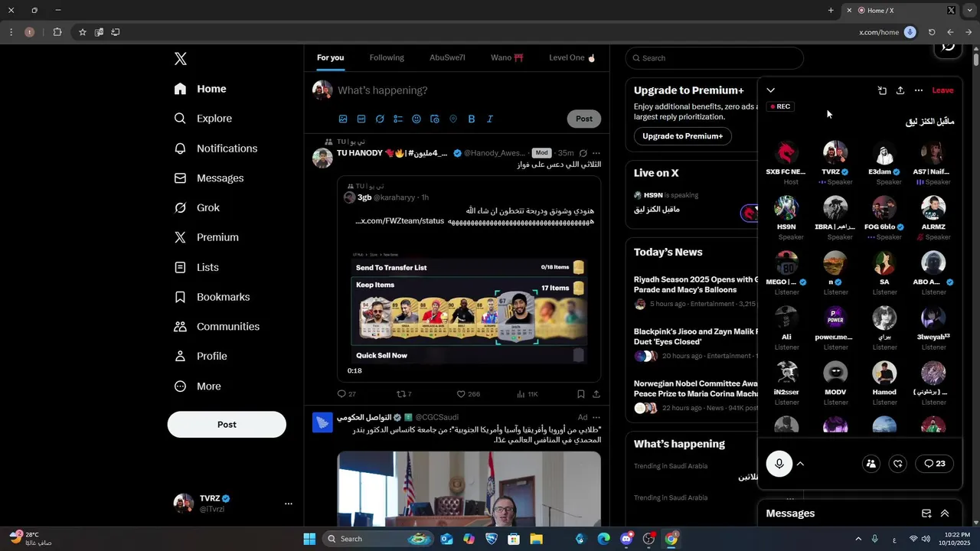Expand microphone options caret in Space
The width and height of the screenshot is (980, 551).
tap(800, 464)
